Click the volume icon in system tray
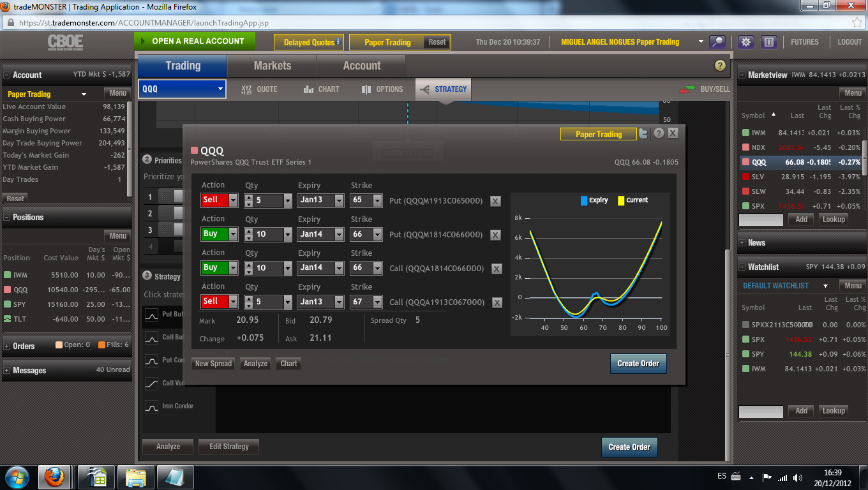 click(x=798, y=477)
